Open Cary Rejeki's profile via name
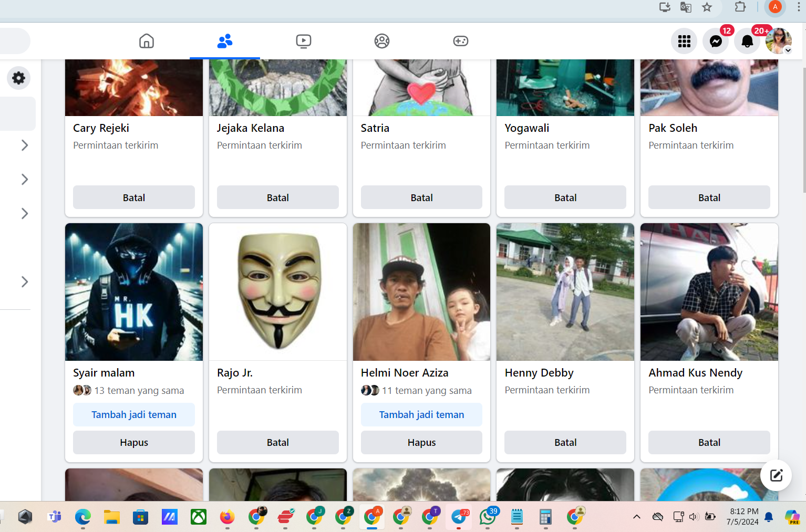 pyautogui.click(x=101, y=128)
